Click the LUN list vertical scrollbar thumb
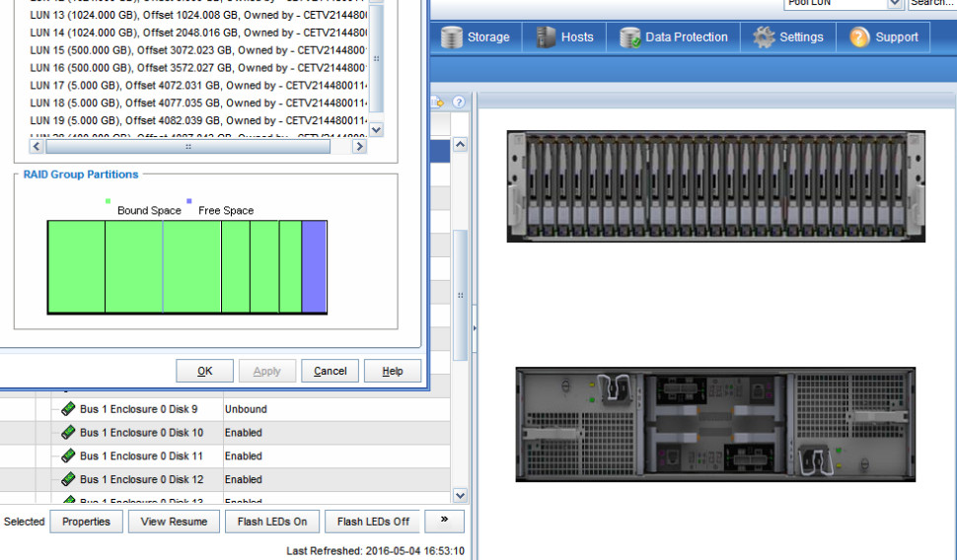Viewport: 957px width, 560px height. click(377, 59)
